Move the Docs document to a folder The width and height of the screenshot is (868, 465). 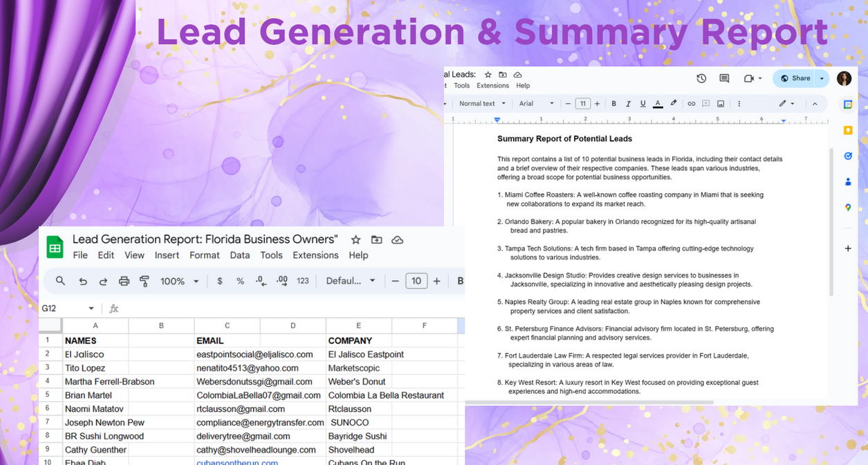click(x=503, y=75)
